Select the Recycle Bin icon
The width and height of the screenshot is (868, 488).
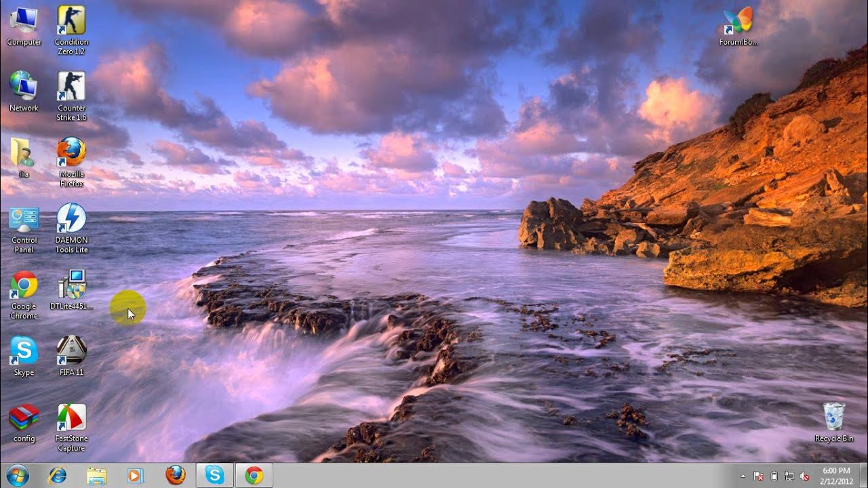[x=834, y=422]
